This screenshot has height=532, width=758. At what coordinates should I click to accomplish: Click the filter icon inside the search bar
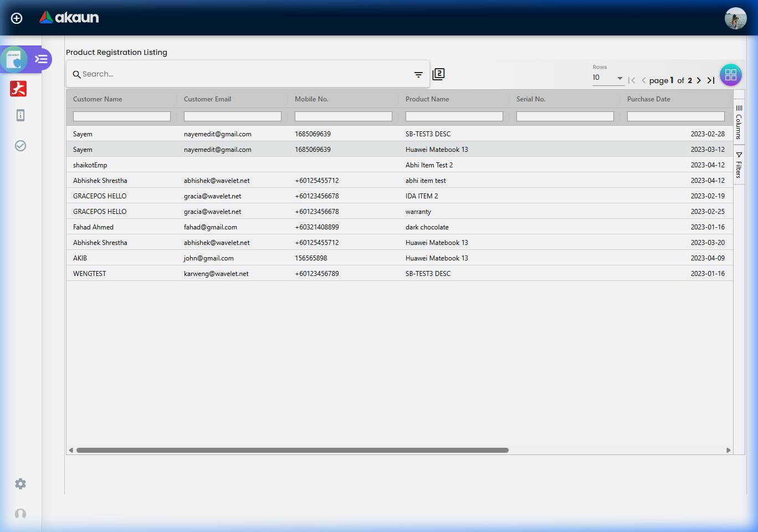(x=418, y=74)
